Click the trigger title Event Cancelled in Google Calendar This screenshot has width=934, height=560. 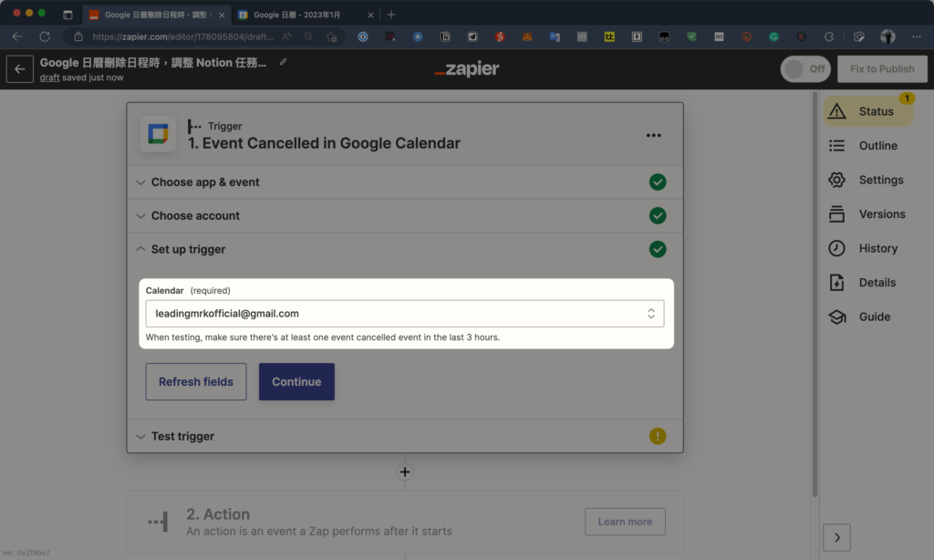(324, 143)
